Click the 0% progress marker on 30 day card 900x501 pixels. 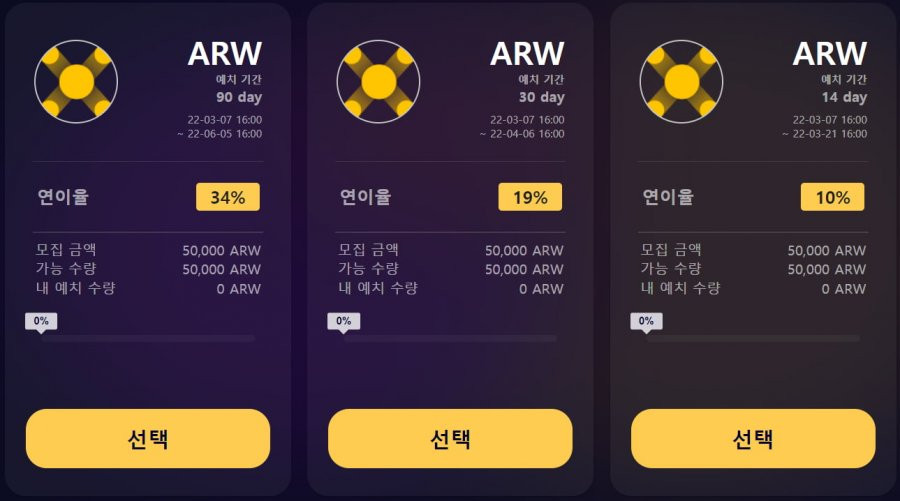pos(343,322)
